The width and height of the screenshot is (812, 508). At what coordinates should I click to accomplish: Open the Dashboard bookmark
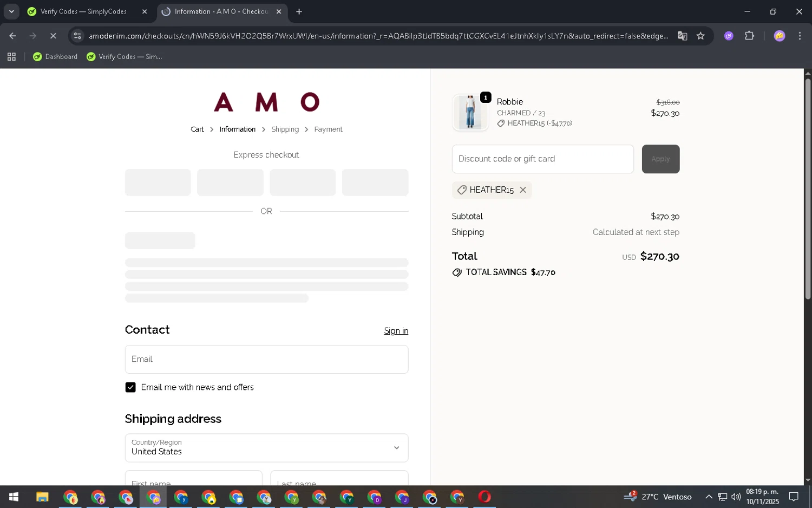click(55, 56)
